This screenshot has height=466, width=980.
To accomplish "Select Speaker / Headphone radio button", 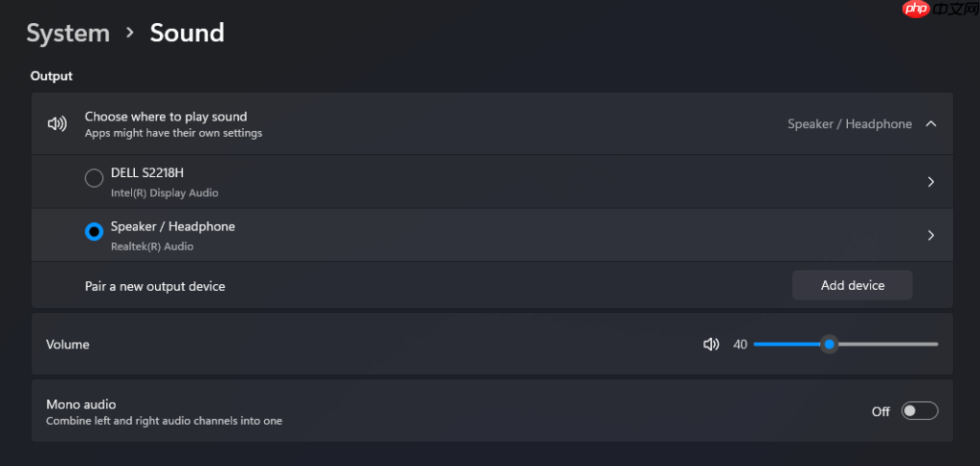I will coord(94,232).
